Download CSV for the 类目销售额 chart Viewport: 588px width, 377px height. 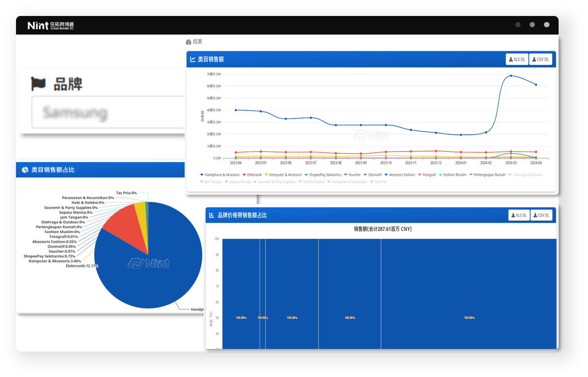pyautogui.click(x=540, y=60)
